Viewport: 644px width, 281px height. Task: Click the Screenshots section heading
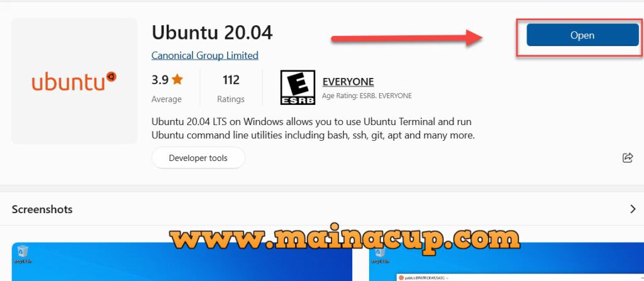pos(42,209)
